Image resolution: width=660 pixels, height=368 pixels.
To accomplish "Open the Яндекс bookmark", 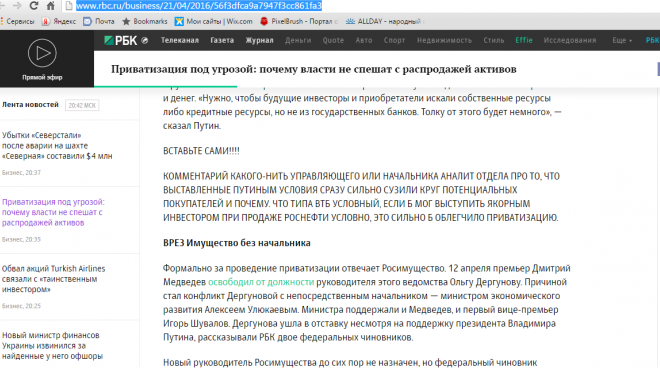I will [x=59, y=21].
